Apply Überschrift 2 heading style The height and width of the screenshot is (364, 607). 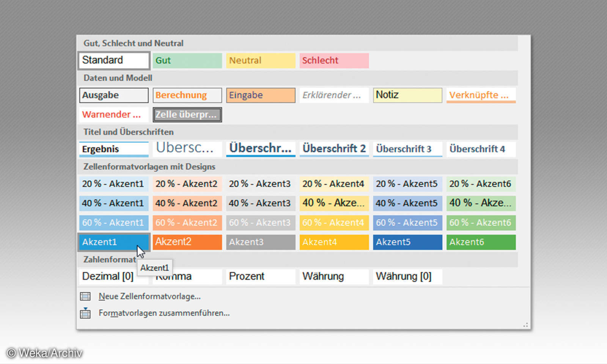(334, 149)
